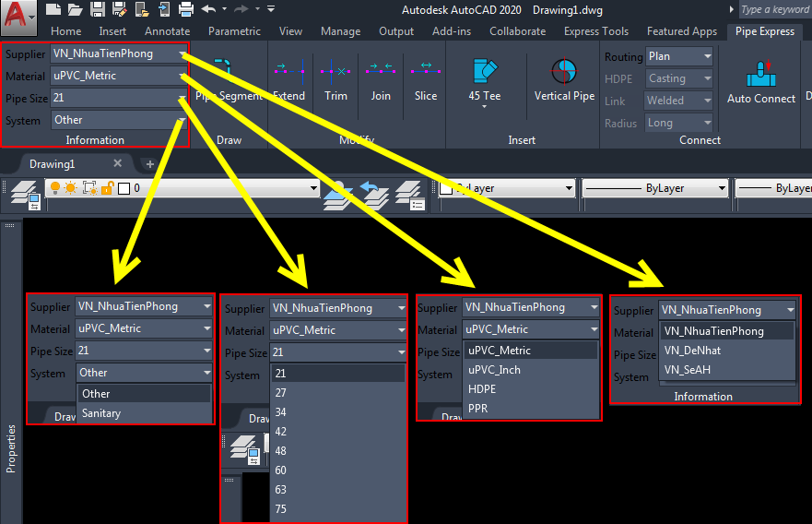Click the Plot printer icon
This screenshot has height=524, width=812.
click(186, 9)
